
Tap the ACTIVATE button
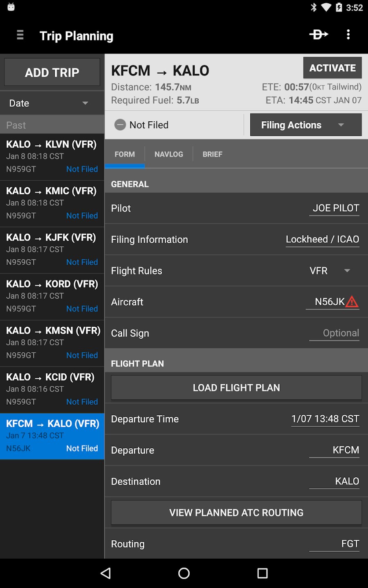point(332,68)
